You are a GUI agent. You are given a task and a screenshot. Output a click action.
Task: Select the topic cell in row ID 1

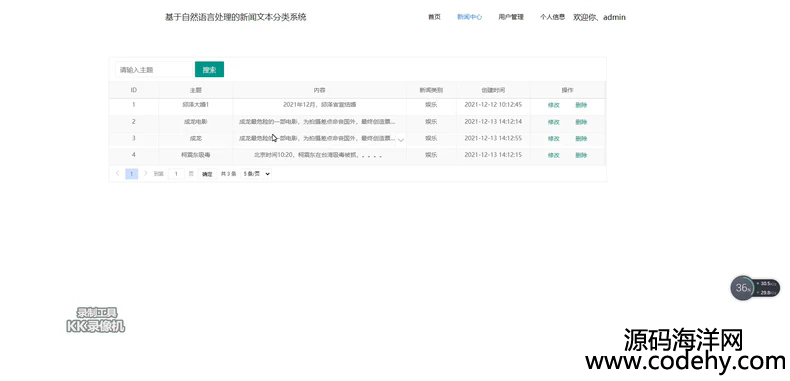tap(195, 105)
